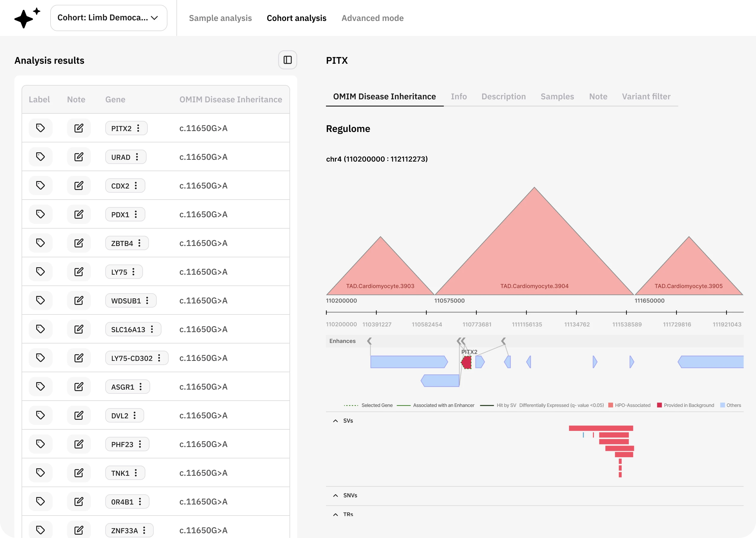Collapse the SVs section
The height and width of the screenshot is (538, 756).
[335, 421]
